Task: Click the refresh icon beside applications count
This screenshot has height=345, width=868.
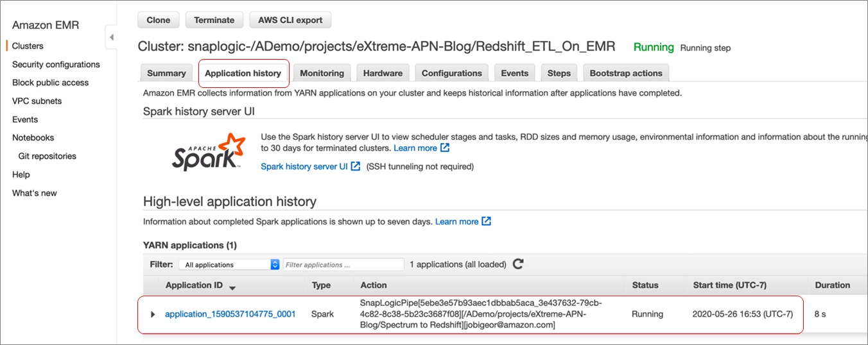Action: [518, 264]
